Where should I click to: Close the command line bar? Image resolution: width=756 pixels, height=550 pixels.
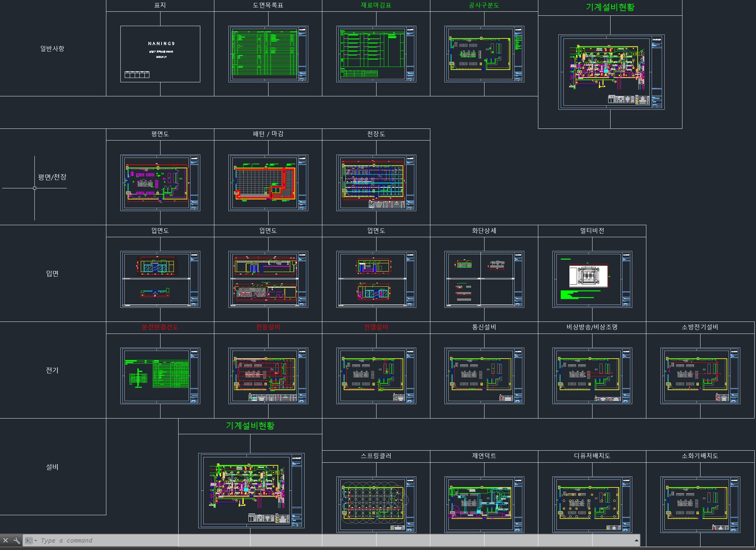pyautogui.click(x=6, y=541)
